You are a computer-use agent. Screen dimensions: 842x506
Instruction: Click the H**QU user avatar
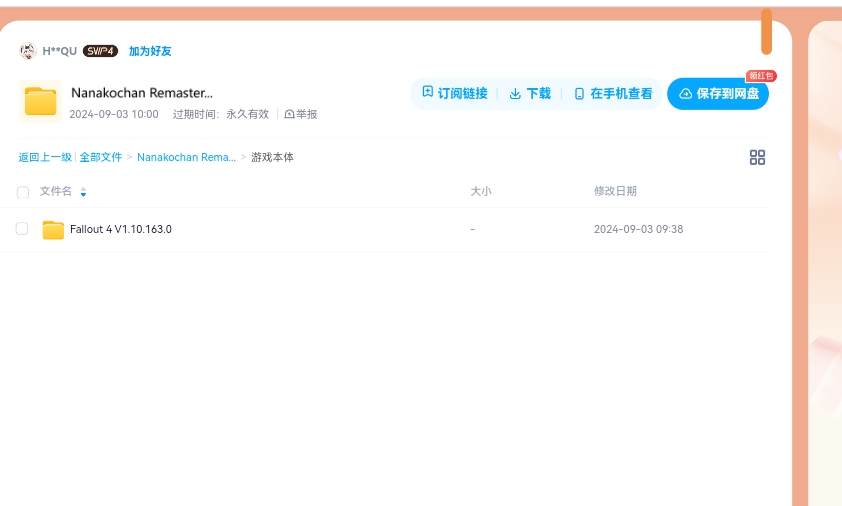pos(28,51)
